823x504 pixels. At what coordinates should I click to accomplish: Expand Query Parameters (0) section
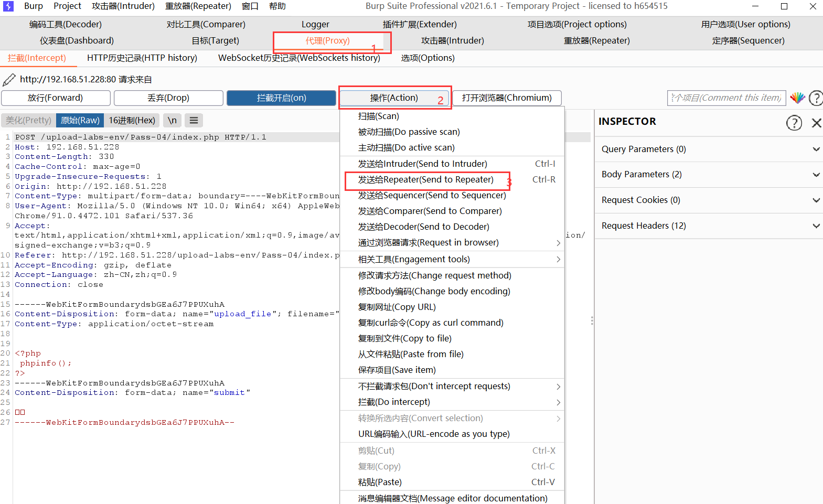pos(709,149)
